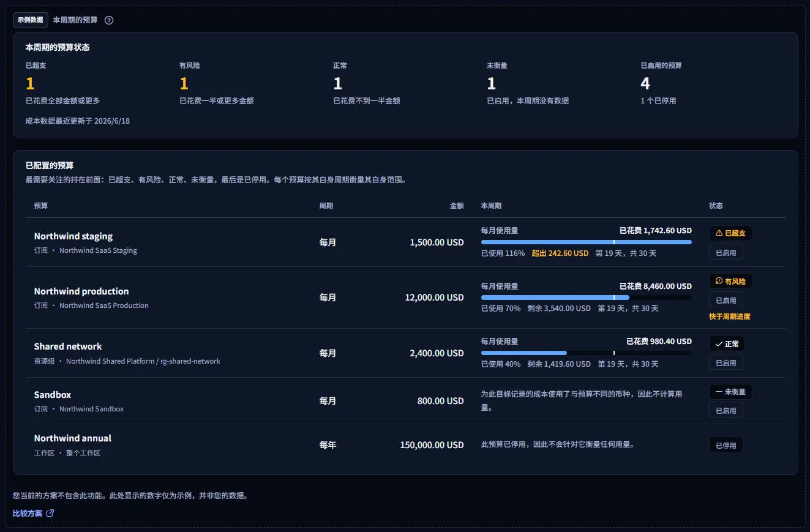Image resolution: width=810 pixels, height=532 pixels.
Task: Click the 已超支 summary label
Action: [x=36, y=66]
